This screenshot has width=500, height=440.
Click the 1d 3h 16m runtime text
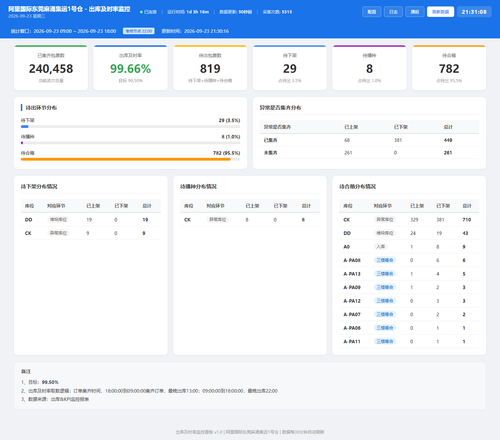pos(198,12)
